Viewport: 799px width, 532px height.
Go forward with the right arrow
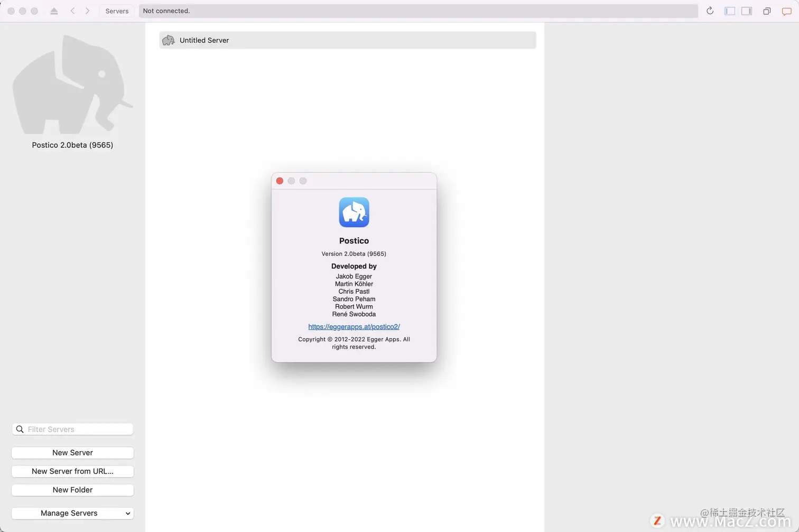88,11
